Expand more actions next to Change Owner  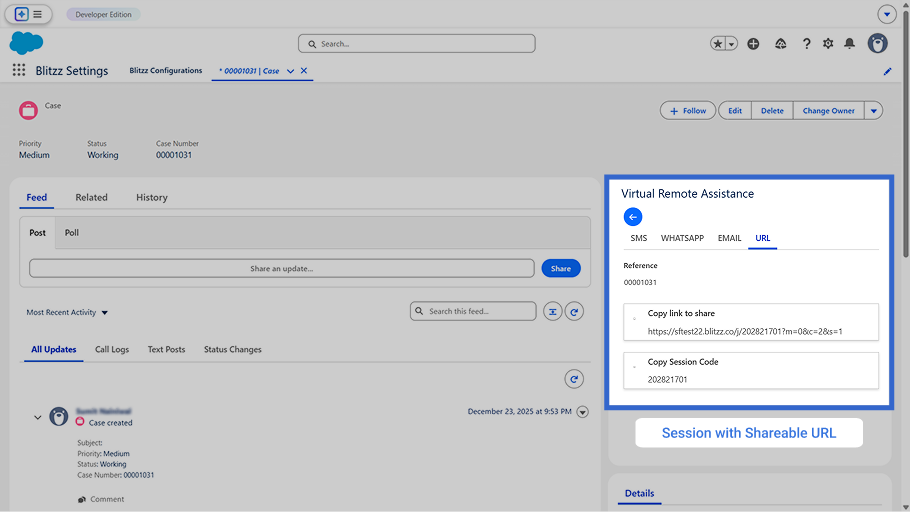[x=874, y=111]
